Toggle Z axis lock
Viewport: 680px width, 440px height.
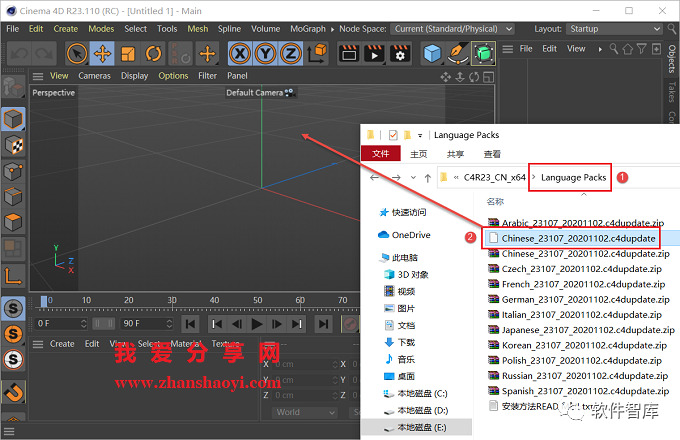coord(291,54)
